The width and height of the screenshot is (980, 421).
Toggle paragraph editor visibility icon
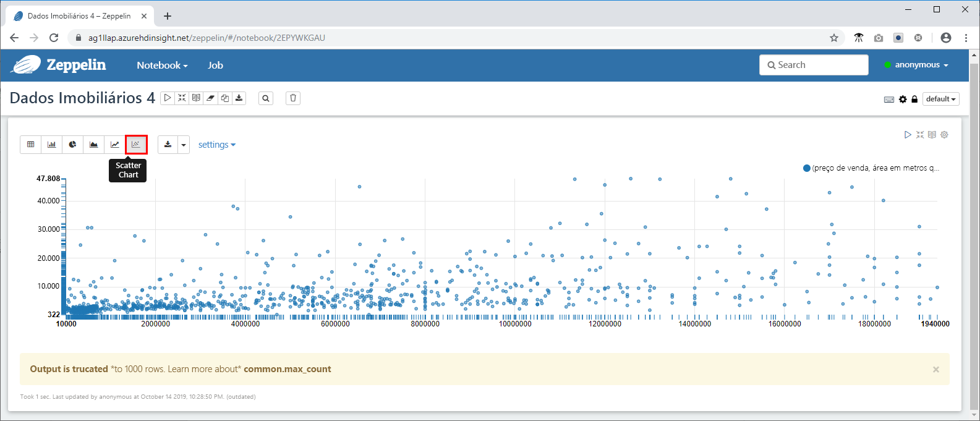[x=920, y=135]
